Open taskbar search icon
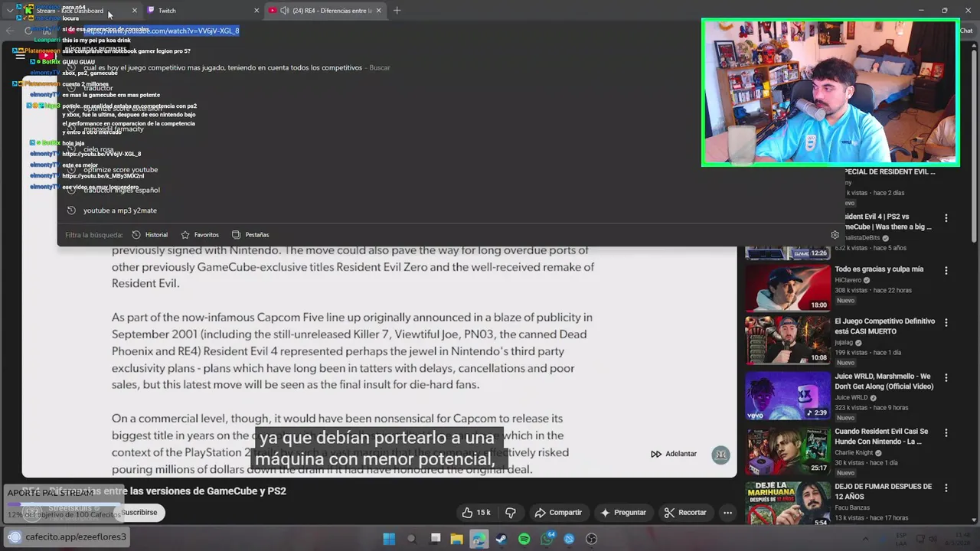 point(411,539)
